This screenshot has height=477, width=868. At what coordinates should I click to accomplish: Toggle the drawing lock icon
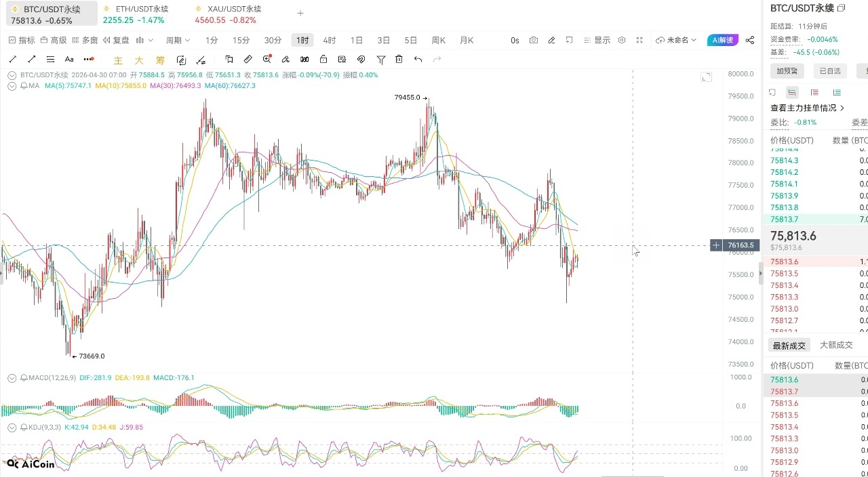click(323, 60)
